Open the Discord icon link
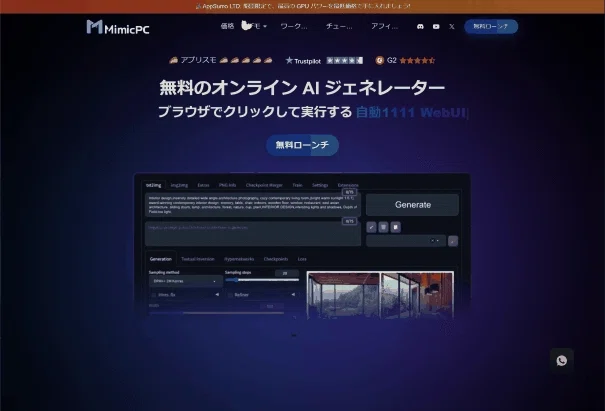Screen dimensions: 605x411 click(420, 27)
